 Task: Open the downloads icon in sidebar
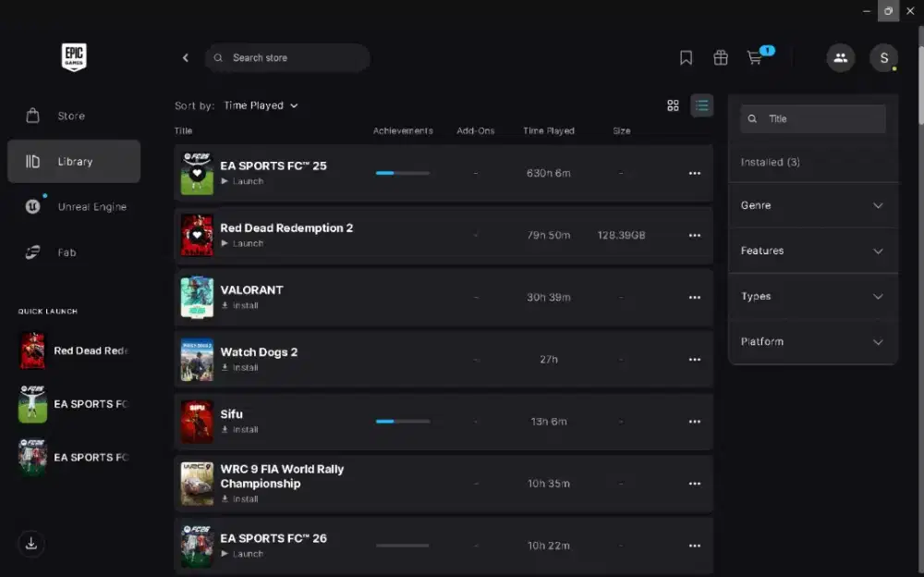31,544
